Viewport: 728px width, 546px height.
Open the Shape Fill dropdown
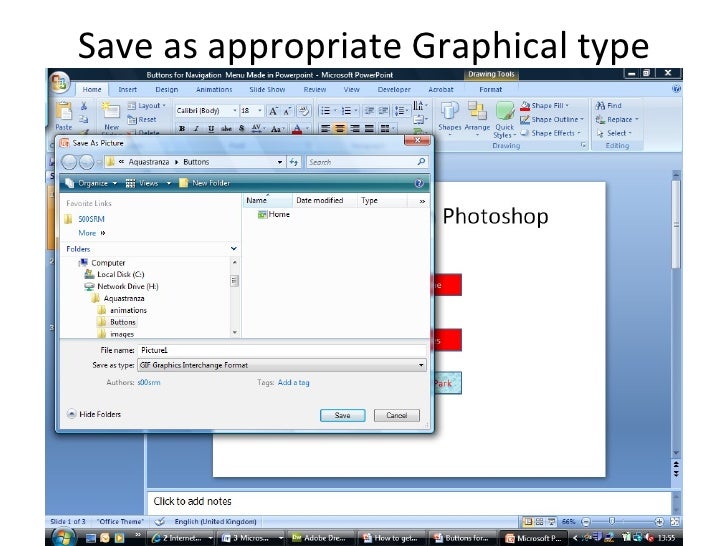pyautogui.click(x=544, y=106)
